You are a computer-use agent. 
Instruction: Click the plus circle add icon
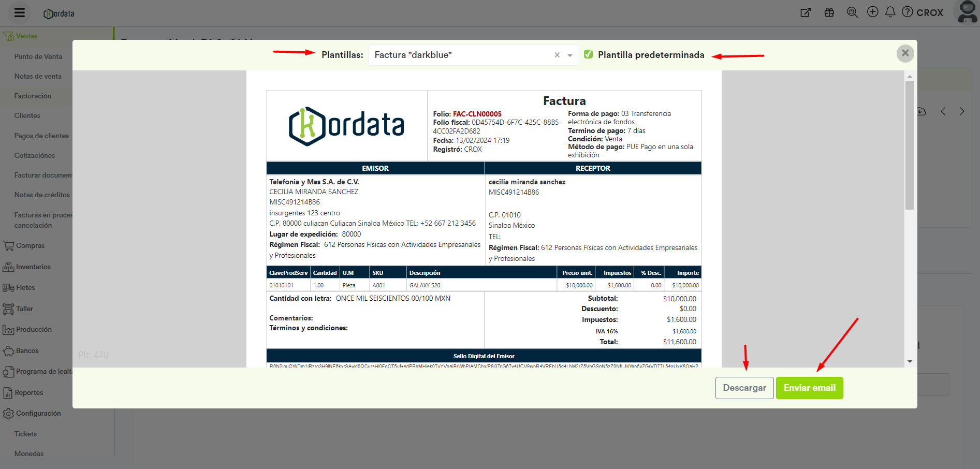873,12
